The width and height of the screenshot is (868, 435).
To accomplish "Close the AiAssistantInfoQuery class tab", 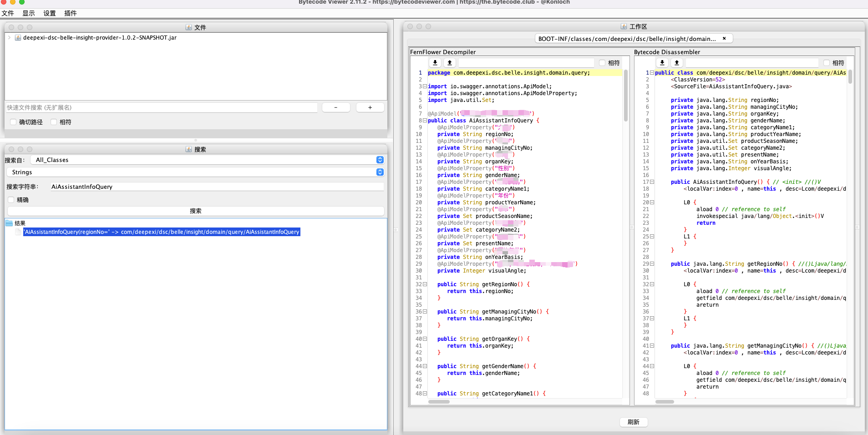I will 724,38.
